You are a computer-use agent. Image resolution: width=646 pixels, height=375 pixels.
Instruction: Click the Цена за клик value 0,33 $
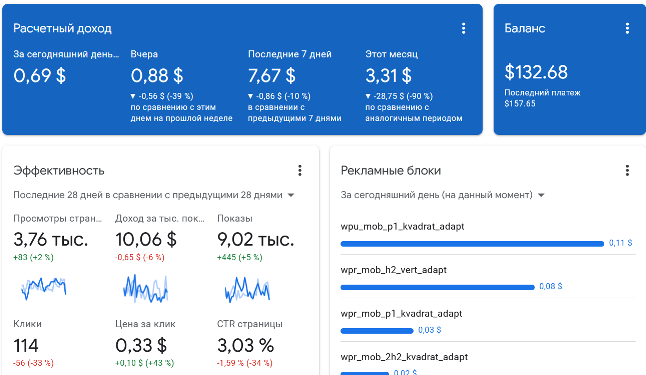(x=141, y=345)
